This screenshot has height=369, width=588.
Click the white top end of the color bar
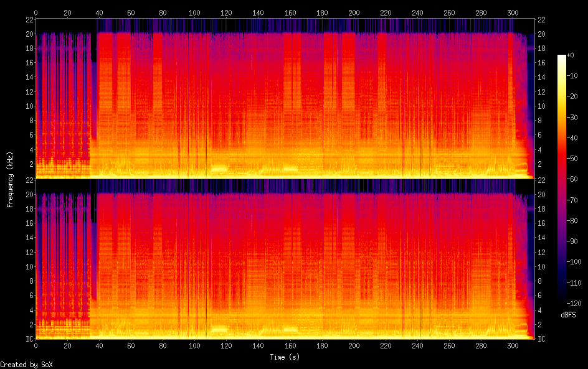tap(562, 57)
